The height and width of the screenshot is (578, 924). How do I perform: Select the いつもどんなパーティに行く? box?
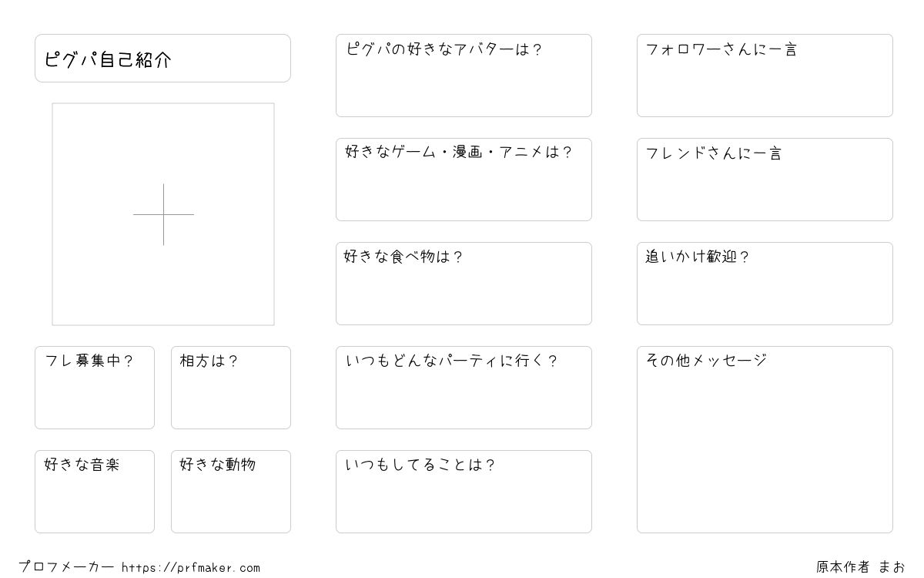[464, 388]
